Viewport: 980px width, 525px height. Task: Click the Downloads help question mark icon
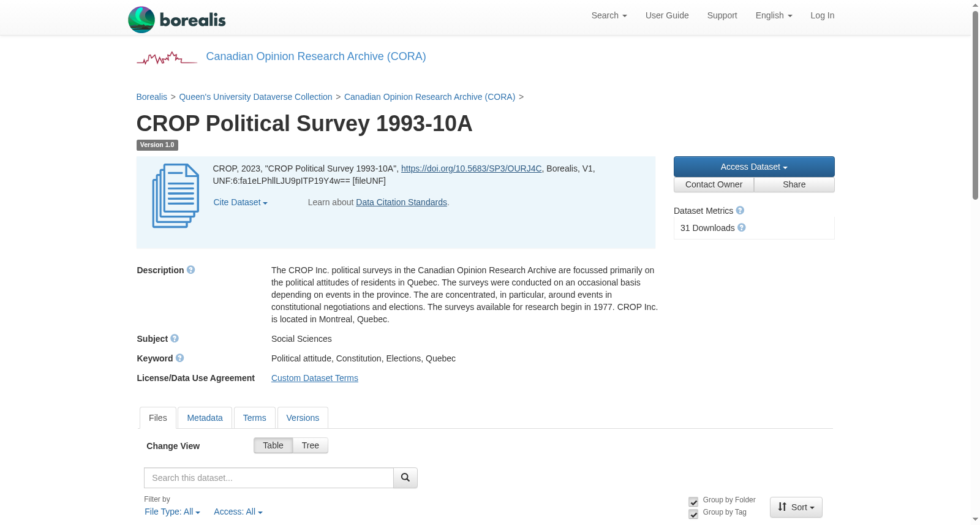[x=742, y=227]
